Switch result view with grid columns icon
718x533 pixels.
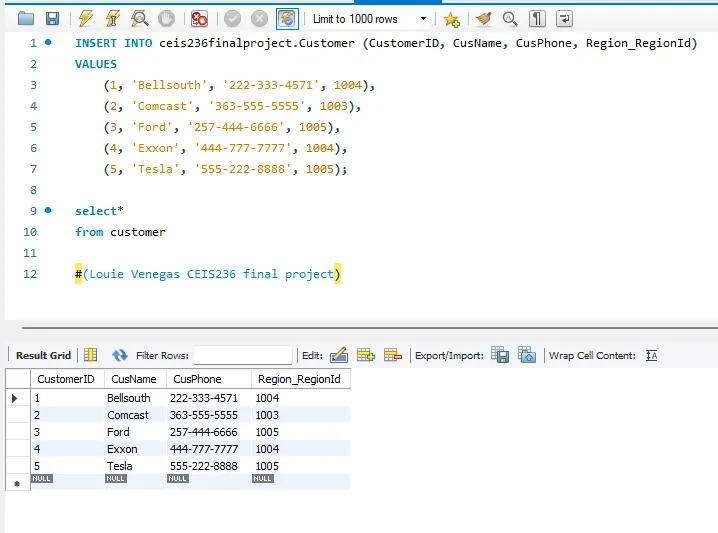(x=91, y=355)
